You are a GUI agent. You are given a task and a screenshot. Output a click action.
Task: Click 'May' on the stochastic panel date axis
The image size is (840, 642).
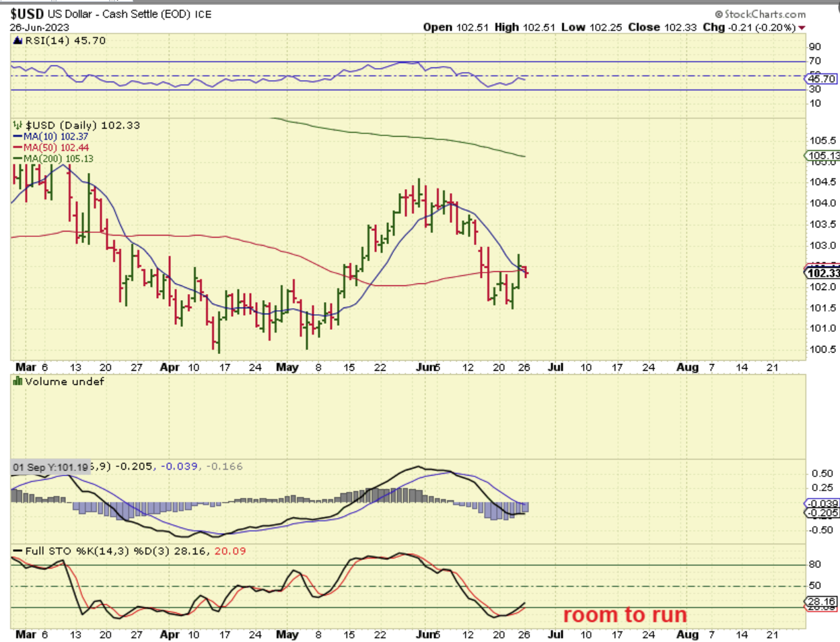click(x=287, y=635)
